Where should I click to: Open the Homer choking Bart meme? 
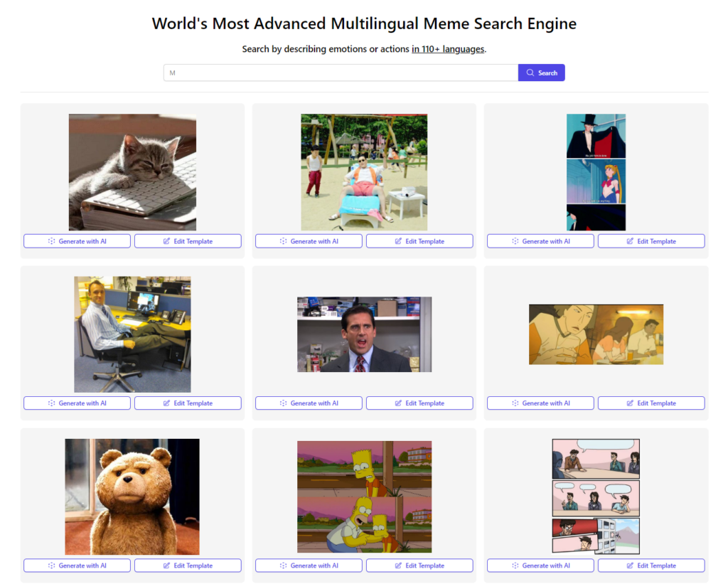pyautogui.click(x=365, y=497)
